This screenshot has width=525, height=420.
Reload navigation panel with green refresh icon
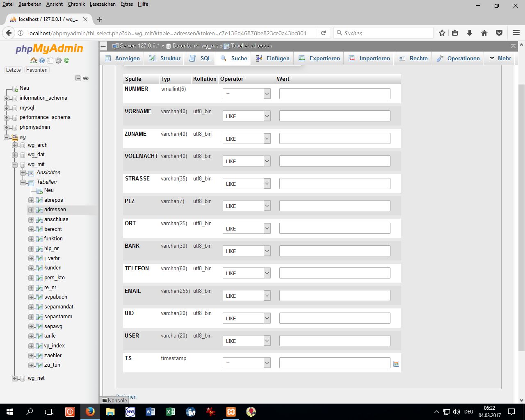pos(66,60)
